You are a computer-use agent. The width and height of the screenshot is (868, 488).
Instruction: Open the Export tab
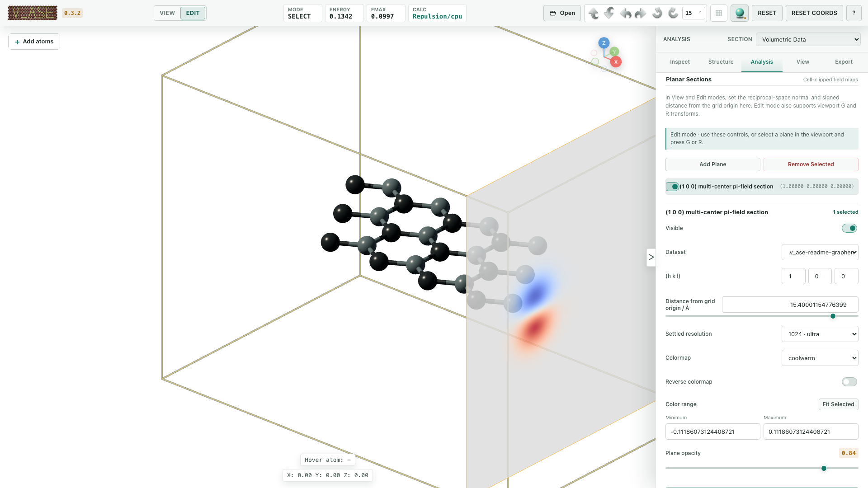[844, 62]
